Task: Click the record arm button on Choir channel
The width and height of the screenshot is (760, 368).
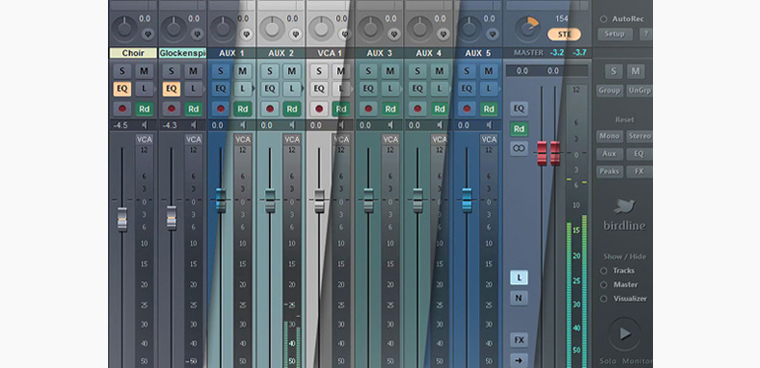Action: 122,109
